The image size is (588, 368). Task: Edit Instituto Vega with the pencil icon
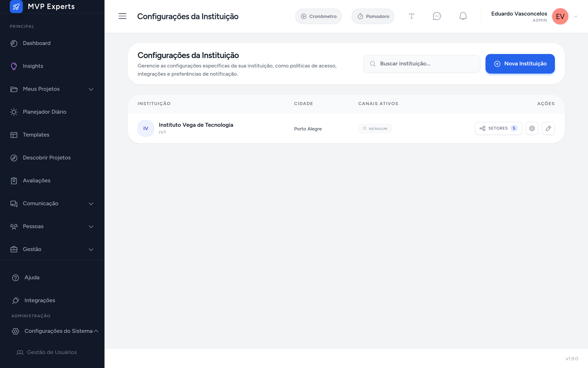click(x=548, y=128)
